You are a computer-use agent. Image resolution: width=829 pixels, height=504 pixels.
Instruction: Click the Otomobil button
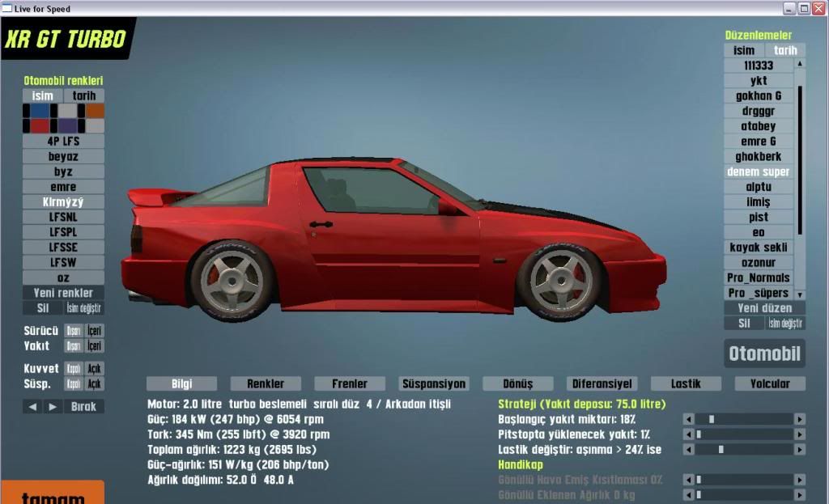pyautogui.click(x=764, y=354)
